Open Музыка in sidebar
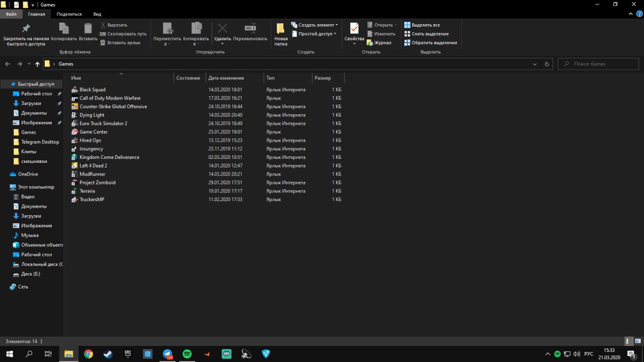 point(30,235)
